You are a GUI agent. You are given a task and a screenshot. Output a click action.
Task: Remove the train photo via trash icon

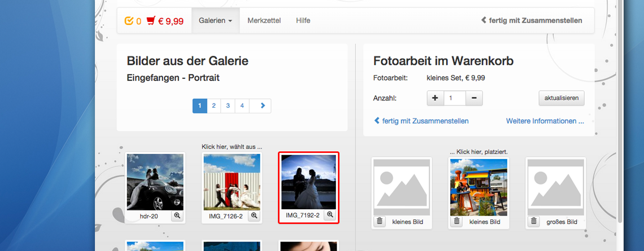456,222
